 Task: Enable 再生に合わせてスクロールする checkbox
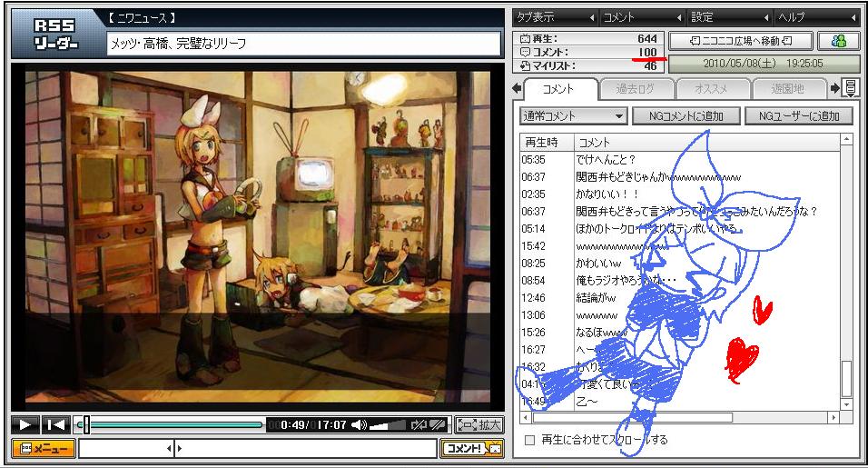[x=529, y=440]
